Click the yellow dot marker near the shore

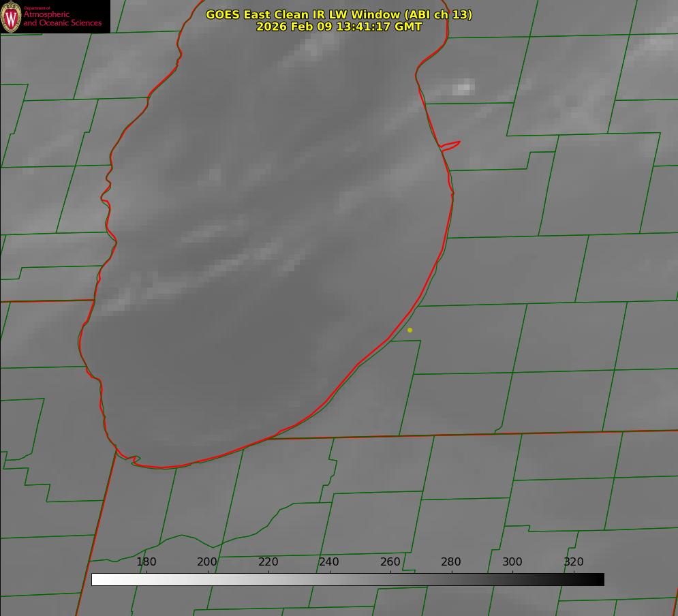(x=410, y=330)
